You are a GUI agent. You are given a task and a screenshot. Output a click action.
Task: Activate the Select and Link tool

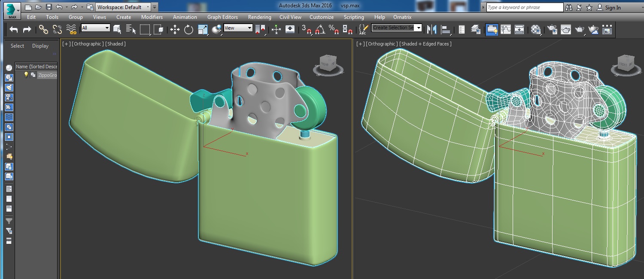[43, 29]
